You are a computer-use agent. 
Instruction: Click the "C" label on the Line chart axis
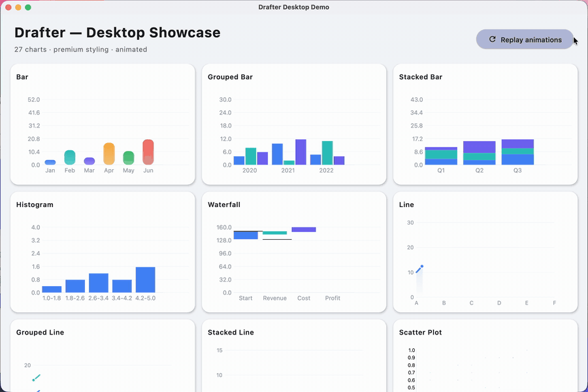pyautogui.click(x=471, y=303)
